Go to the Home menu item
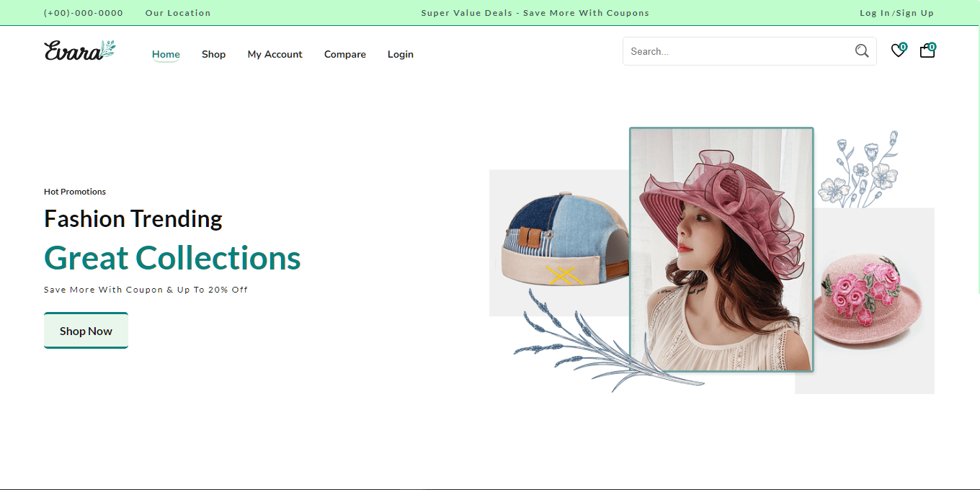The width and height of the screenshot is (980, 490). 166,54
